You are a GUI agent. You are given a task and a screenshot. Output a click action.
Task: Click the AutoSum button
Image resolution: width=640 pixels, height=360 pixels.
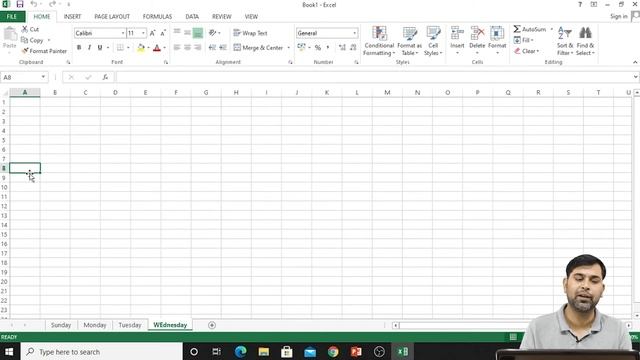(x=530, y=29)
